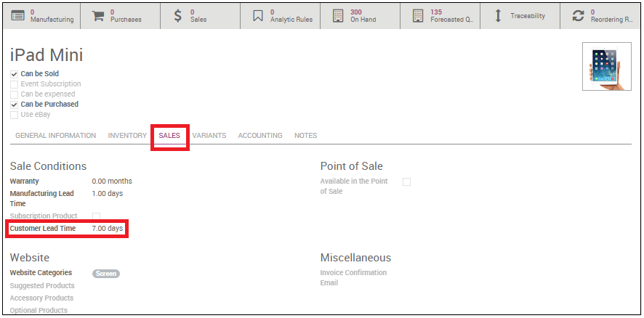Open the Reordering Rules stat button
The height and width of the screenshot is (318, 644).
[x=600, y=17]
